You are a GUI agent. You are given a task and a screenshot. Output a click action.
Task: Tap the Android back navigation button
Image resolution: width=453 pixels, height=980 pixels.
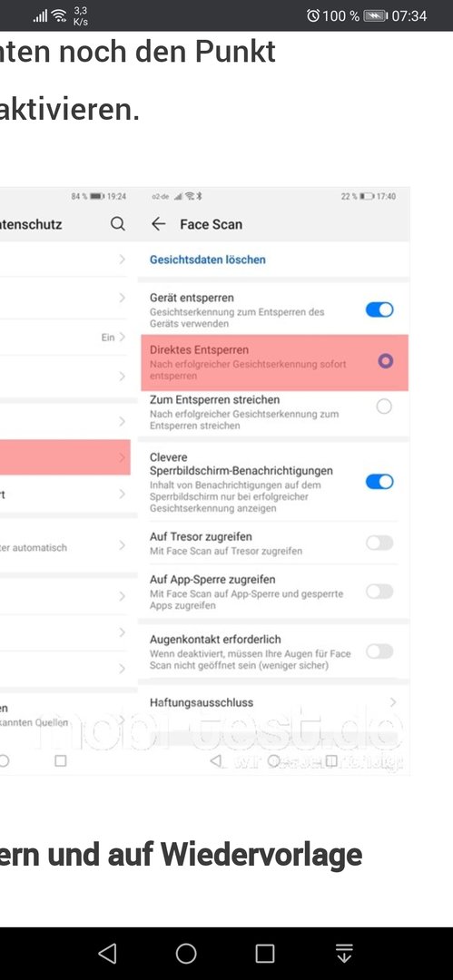coord(108,953)
